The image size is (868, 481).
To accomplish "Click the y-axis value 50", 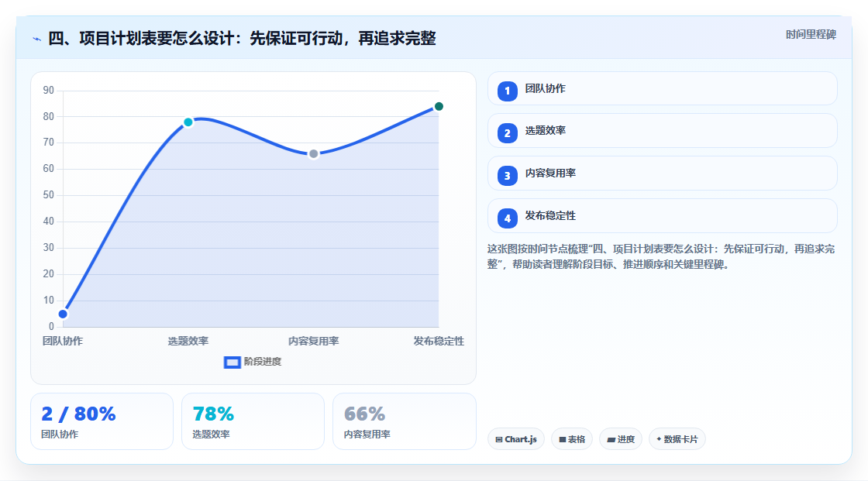I will point(49,195).
